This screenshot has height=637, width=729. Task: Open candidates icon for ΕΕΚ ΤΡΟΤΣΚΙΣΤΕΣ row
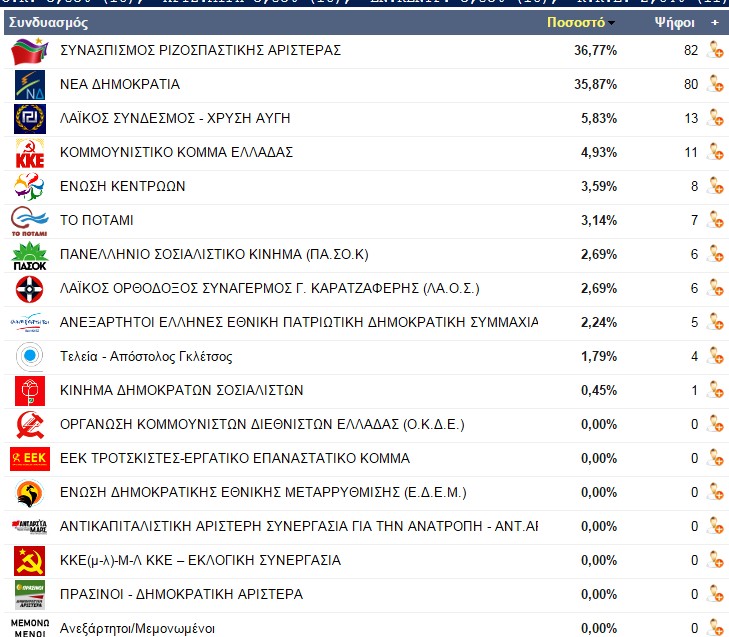(x=715, y=458)
